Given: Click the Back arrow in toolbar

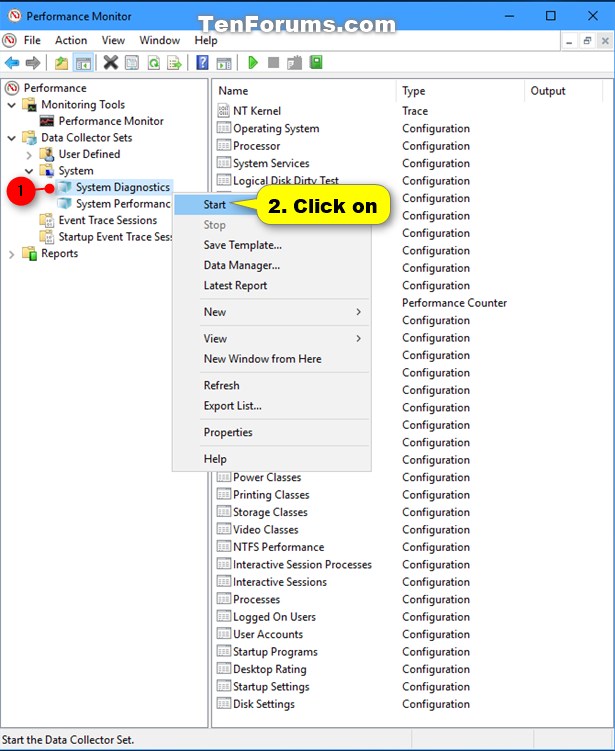Looking at the screenshot, I should pos(11,63).
